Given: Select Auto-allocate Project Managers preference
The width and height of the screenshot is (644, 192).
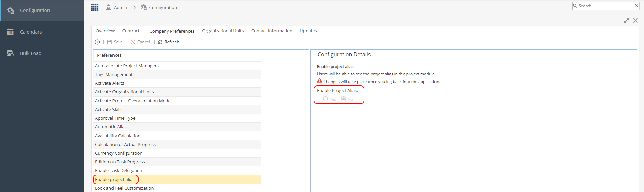Looking at the screenshot, I should point(177,66).
